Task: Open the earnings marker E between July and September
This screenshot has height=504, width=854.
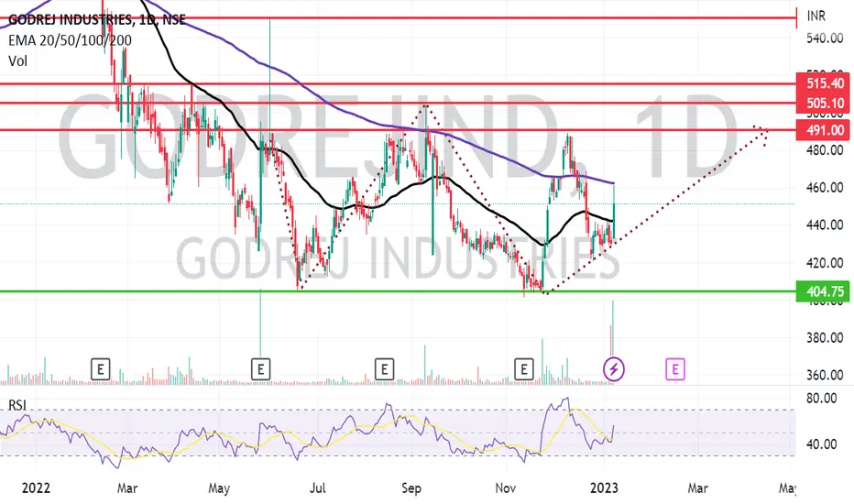Action: coord(384,370)
